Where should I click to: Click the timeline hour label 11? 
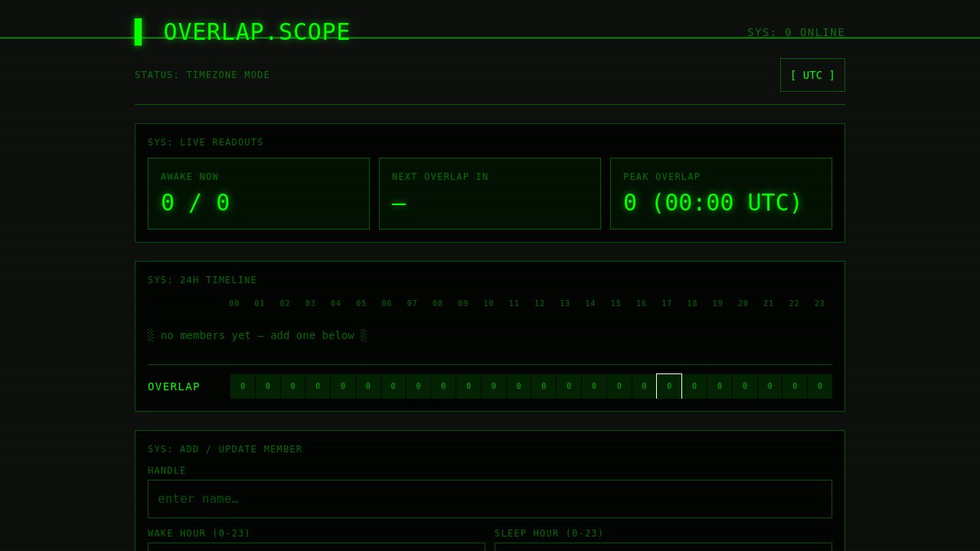[514, 304]
